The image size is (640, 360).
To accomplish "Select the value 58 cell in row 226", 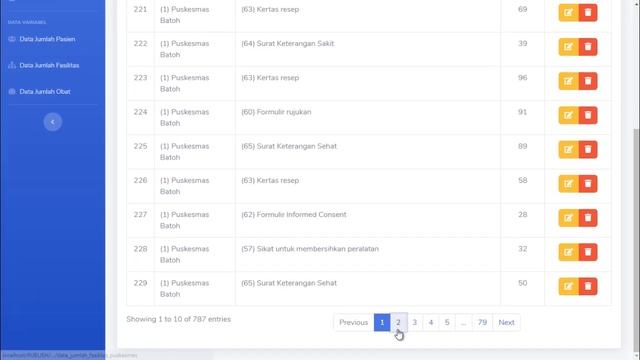I will pos(522,186).
